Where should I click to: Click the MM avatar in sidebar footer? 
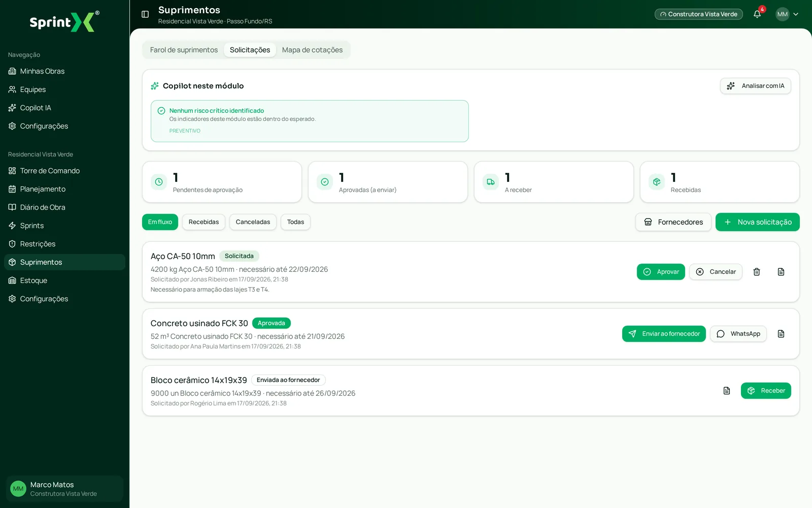point(18,489)
